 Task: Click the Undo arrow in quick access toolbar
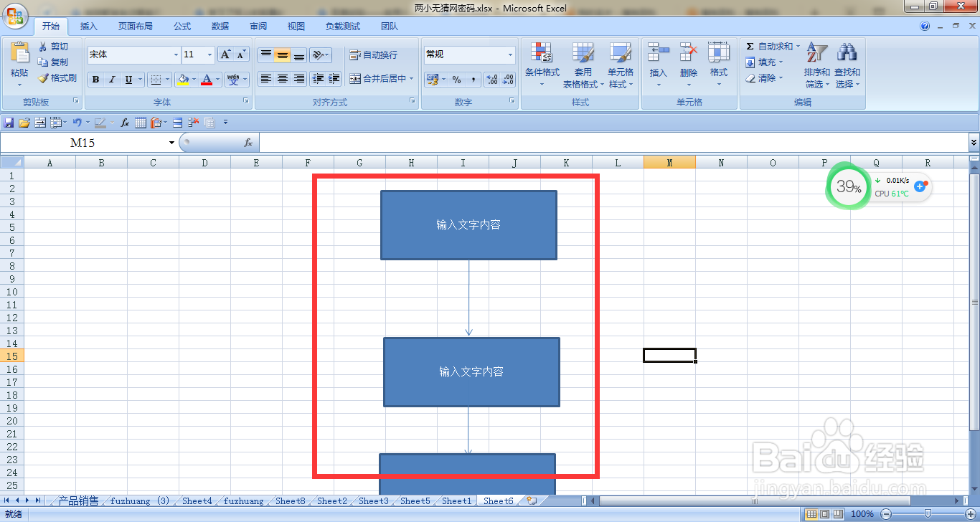(77, 123)
